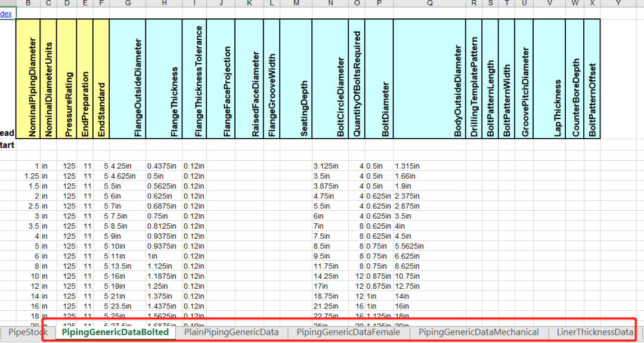Select the cell showing 2.875in body diameter

(429, 206)
